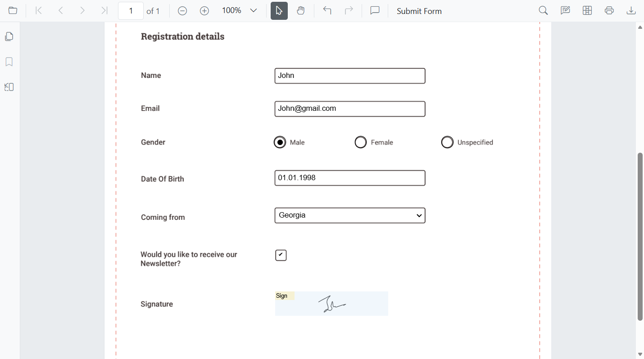Jump to last page
The width and height of the screenshot is (644, 359).
(x=104, y=11)
